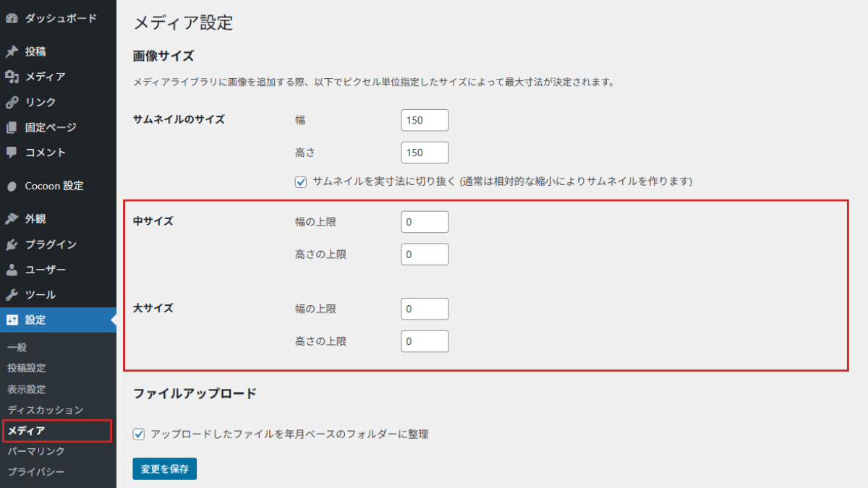
Task: Toggle year-month folder organization checkbox
Action: [x=139, y=435]
